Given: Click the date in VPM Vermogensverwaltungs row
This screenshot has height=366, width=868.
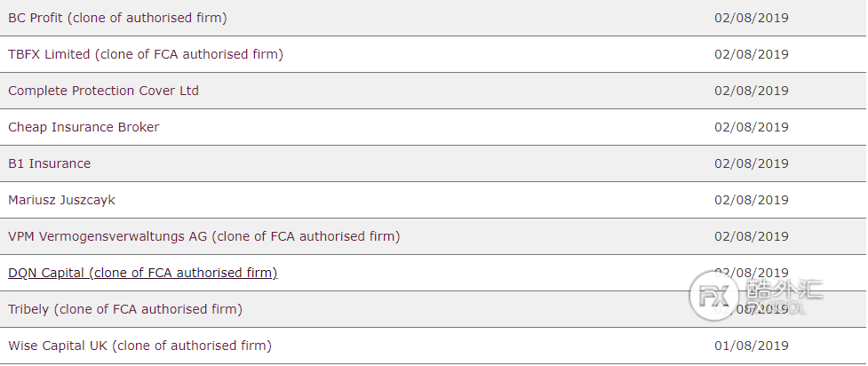Looking at the screenshot, I should pos(752,236).
